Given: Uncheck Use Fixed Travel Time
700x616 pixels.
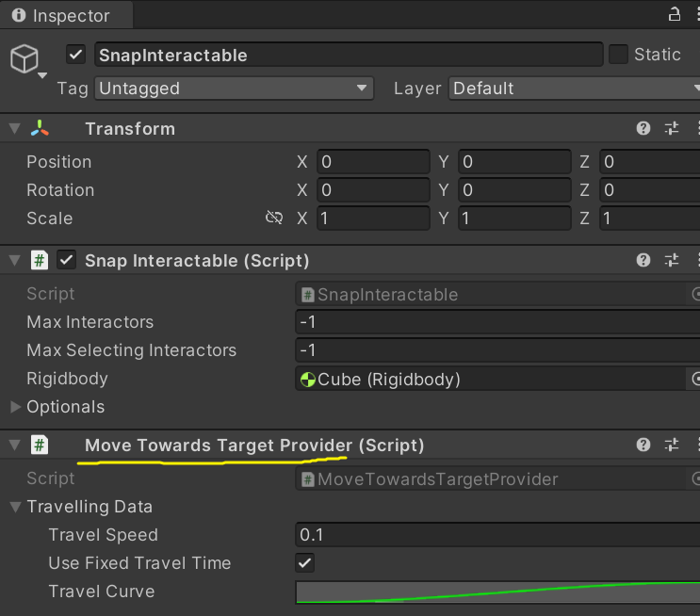Looking at the screenshot, I should click(305, 563).
